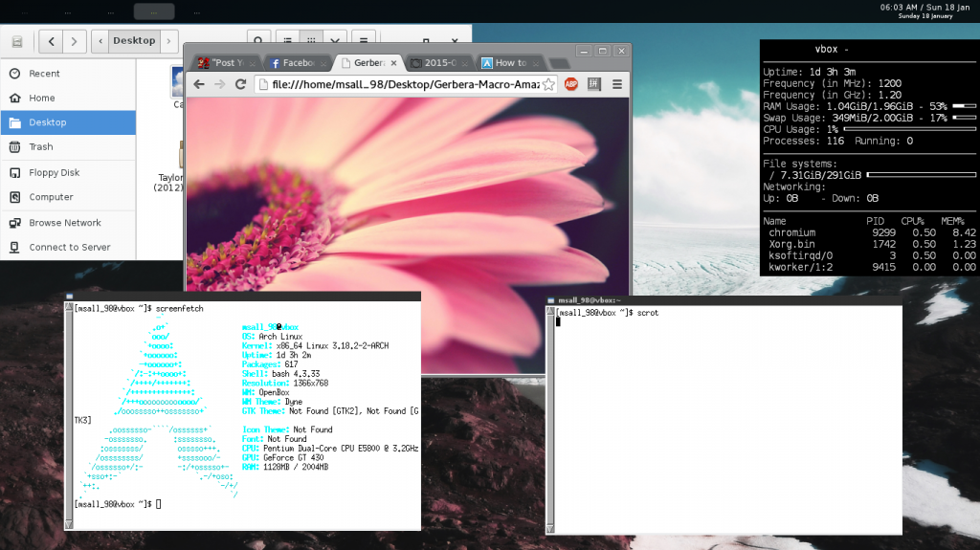Image resolution: width=980 pixels, height=550 pixels.
Task: Reload the page in Chromium
Action: pyautogui.click(x=240, y=84)
